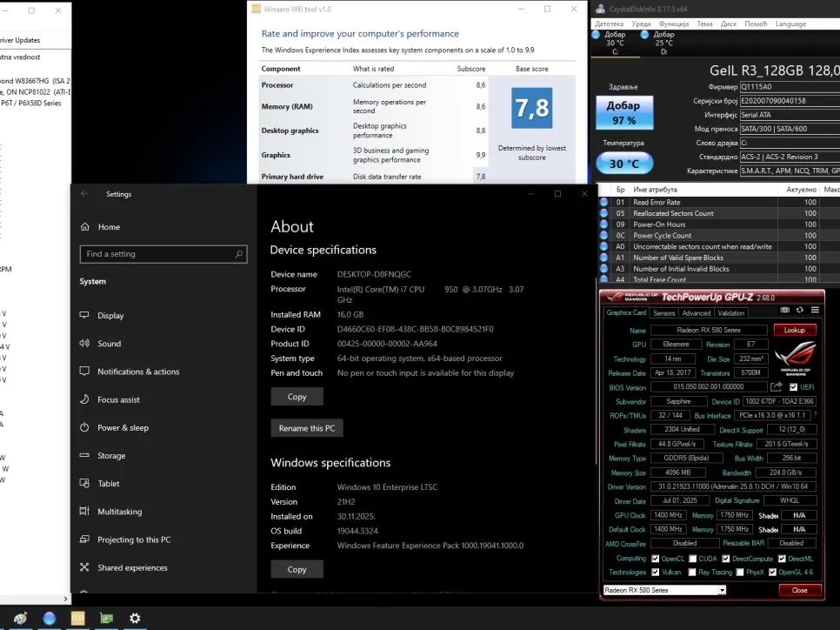Click the Settings back arrow
840x630 pixels.
tap(84, 194)
